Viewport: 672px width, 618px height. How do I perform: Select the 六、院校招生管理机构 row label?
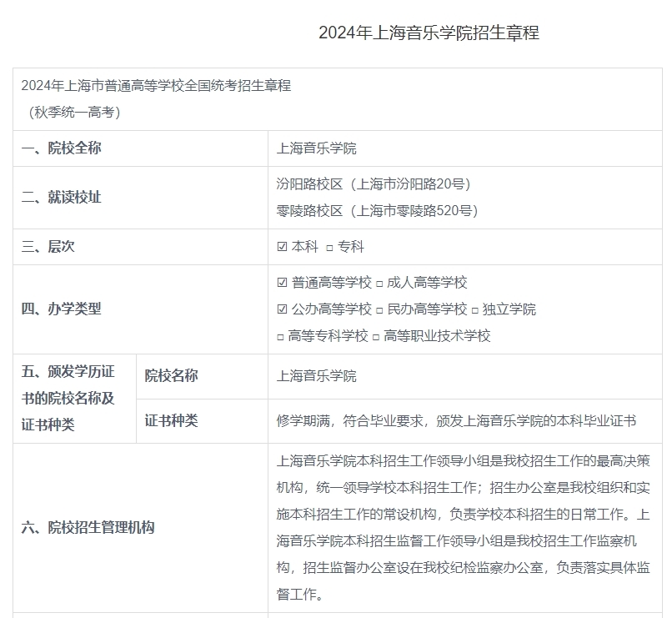tap(88, 527)
